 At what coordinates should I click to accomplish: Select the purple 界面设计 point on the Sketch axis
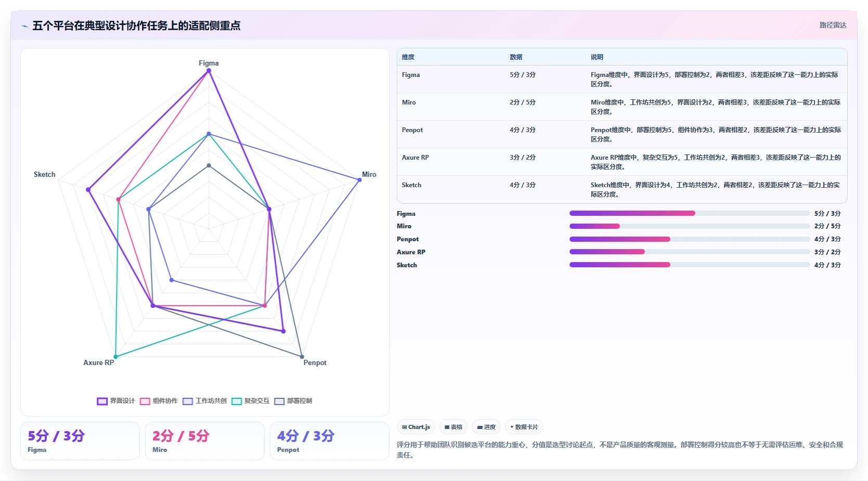[88, 190]
